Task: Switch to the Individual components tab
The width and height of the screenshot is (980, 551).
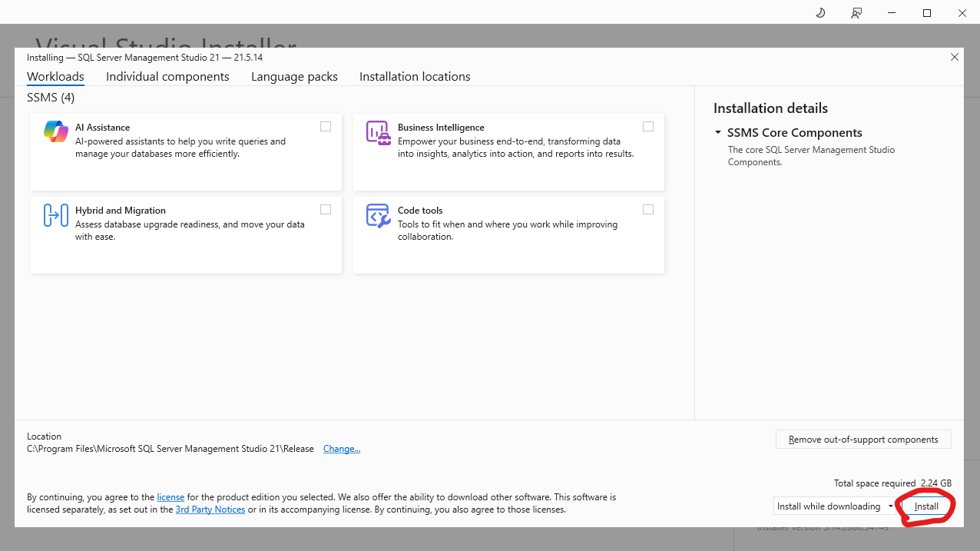Action: coord(167,77)
